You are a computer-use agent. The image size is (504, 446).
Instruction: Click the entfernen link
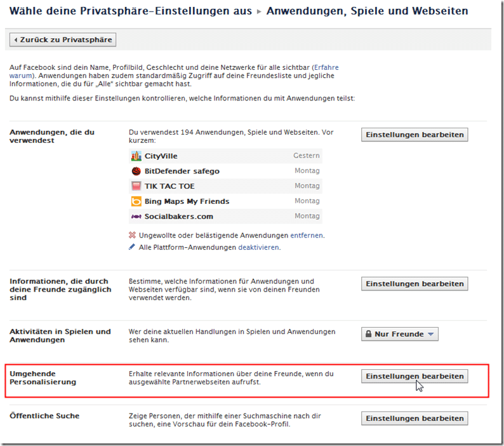(x=307, y=235)
